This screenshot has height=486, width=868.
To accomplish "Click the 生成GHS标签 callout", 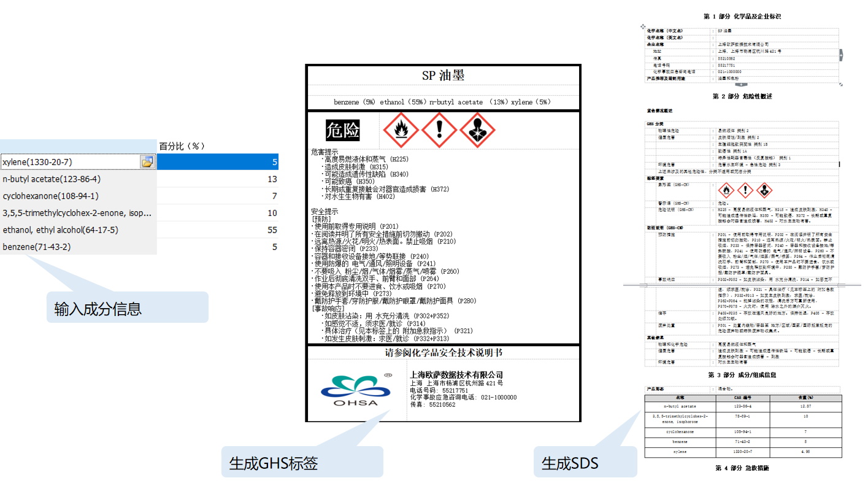I will pyautogui.click(x=302, y=463).
